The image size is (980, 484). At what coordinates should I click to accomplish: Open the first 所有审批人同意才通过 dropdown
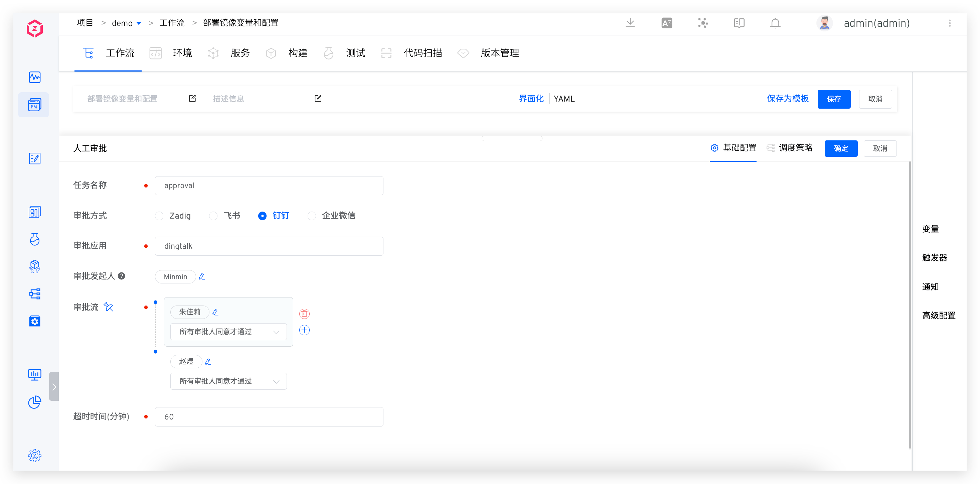coord(228,332)
